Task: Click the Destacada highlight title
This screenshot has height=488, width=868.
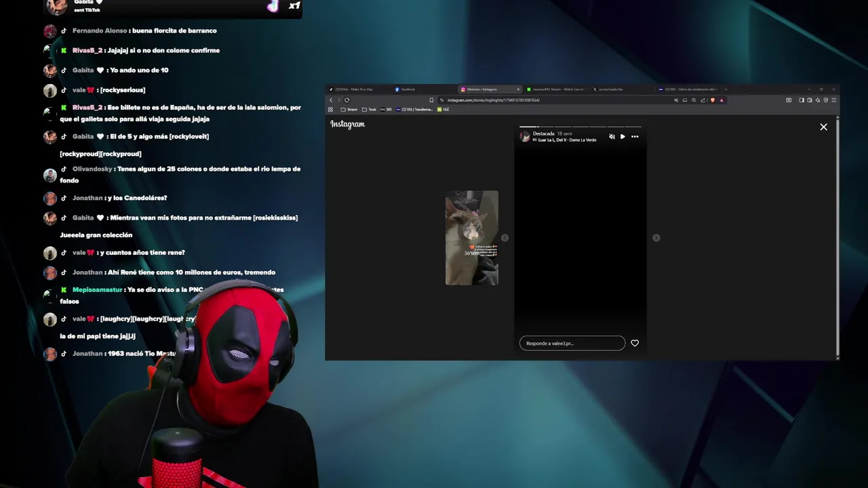Action: (x=543, y=134)
